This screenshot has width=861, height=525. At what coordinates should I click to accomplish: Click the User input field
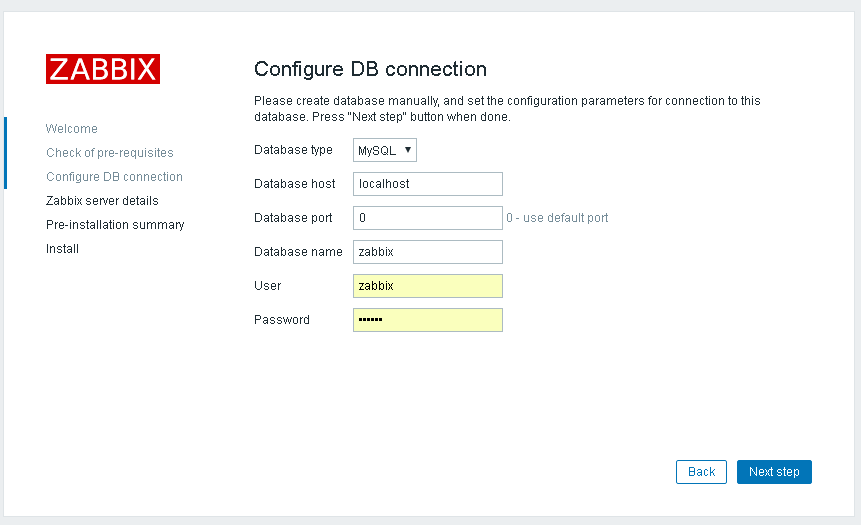point(427,286)
